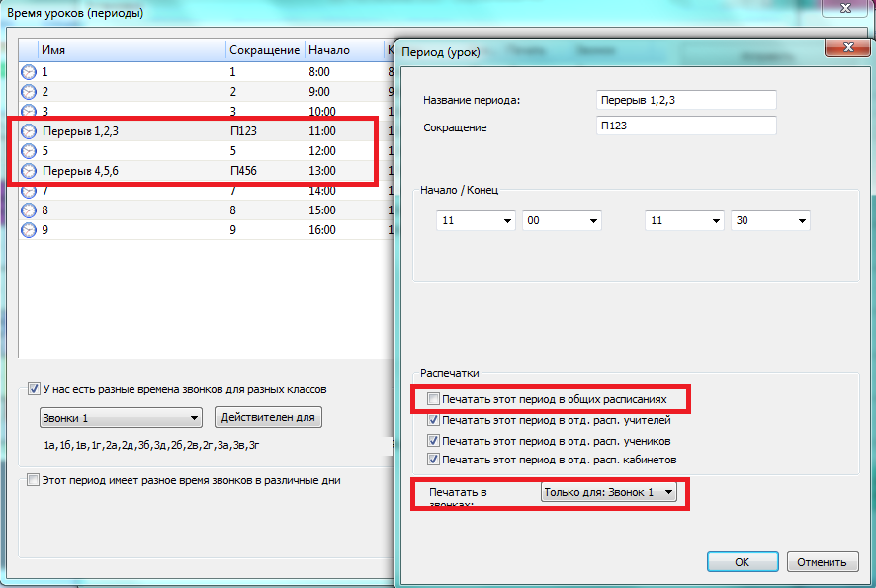The height and width of the screenshot is (588, 876).
Task: Click the clock icon for period 1
Action: 29,72
